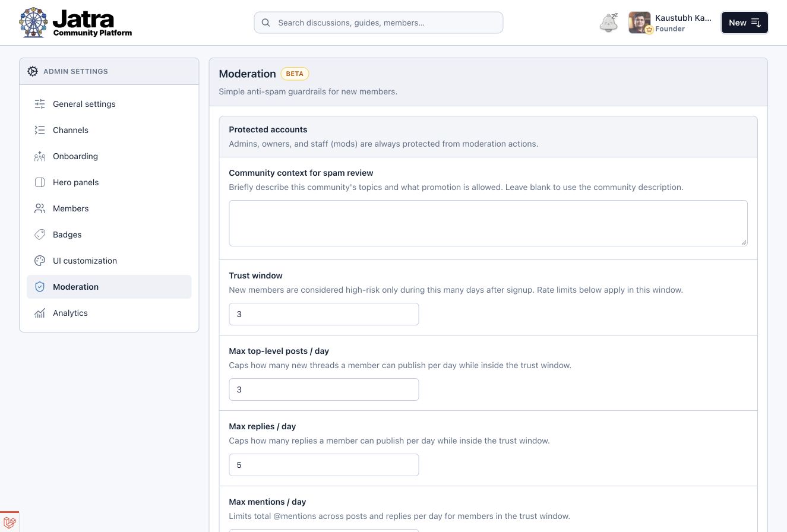
Task: Click the "Community context for spam review" label
Action: click(x=301, y=173)
